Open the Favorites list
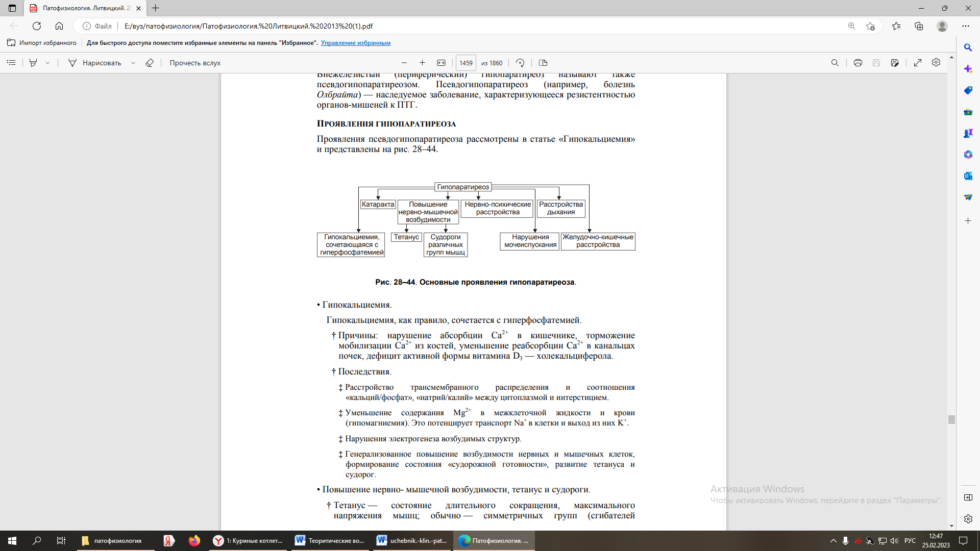Image resolution: width=980 pixels, height=551 pixels. (896, 26)
